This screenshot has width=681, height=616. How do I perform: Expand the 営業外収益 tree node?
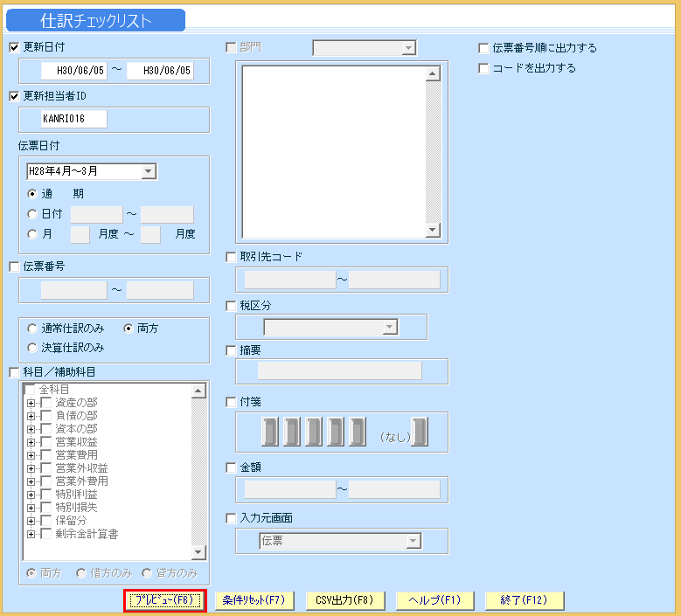click(x=31, y=468)
